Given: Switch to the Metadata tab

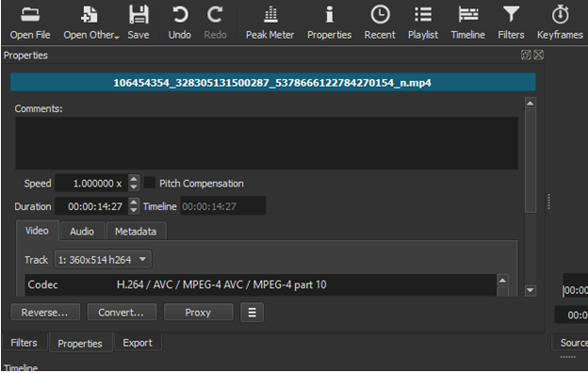Looking at the screenshot, I should pos(136,232).
